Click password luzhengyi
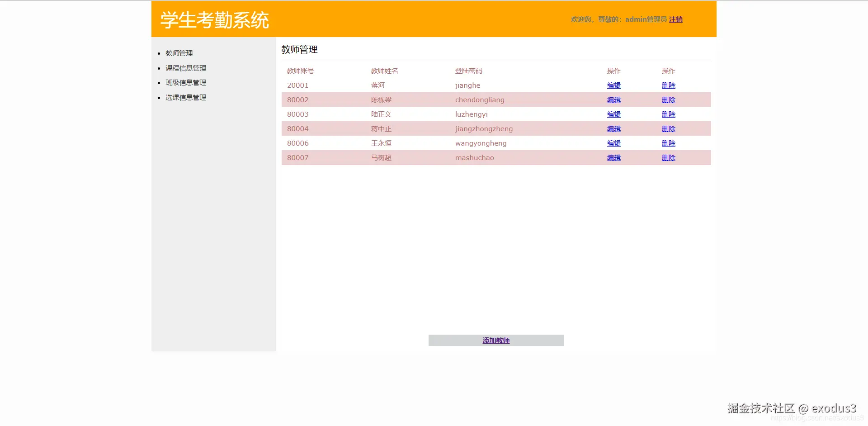868x426 pixels. click(472, 114)
